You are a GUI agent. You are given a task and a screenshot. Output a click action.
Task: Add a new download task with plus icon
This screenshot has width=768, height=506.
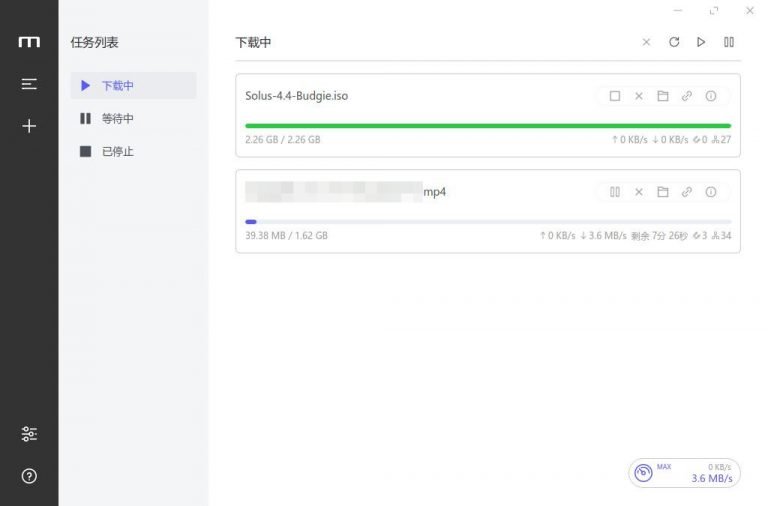(29, 126)
